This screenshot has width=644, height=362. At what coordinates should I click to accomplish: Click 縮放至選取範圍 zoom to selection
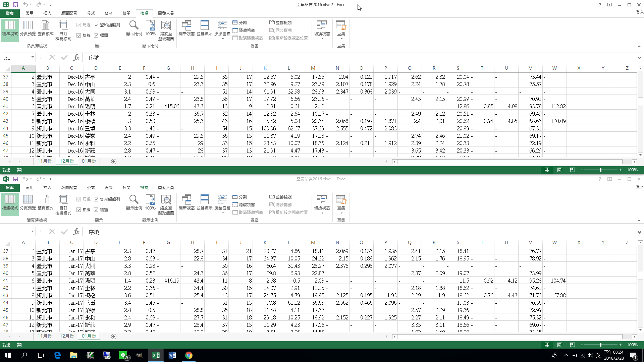coord(166,29)
